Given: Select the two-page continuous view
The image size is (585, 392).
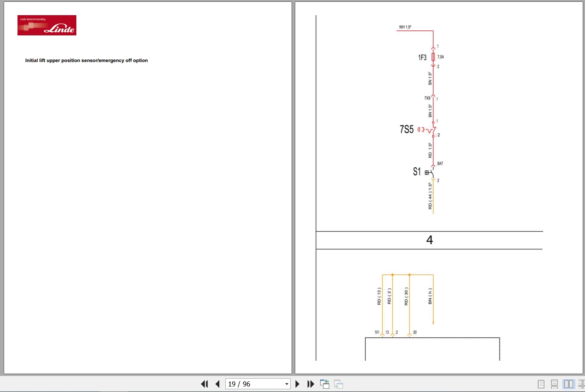Looking at the screenshot, I should click(x=581, y=384).
